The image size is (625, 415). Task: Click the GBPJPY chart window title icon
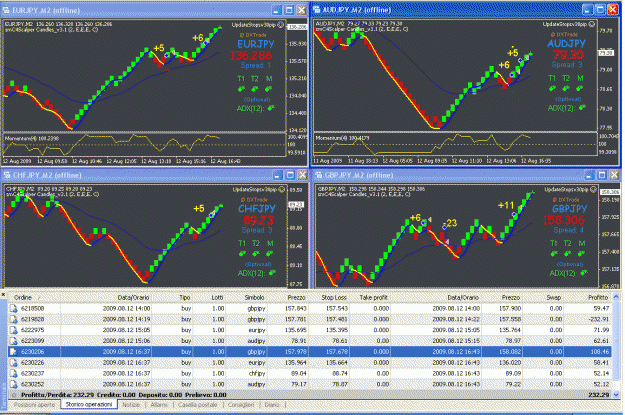[319, 175]
